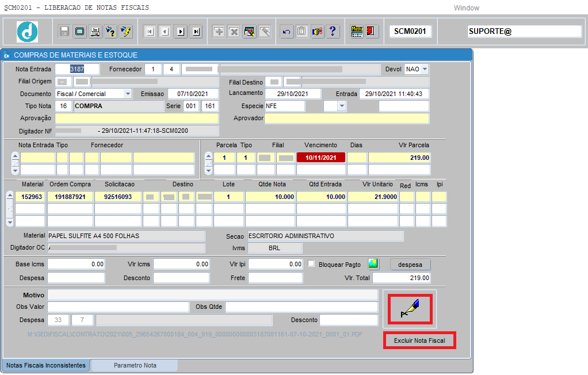Viewport: 588px width, 375px height.
Task: Open the Documento Fiscal / Comercial dropdown
Action: click(x=128, y=94)
